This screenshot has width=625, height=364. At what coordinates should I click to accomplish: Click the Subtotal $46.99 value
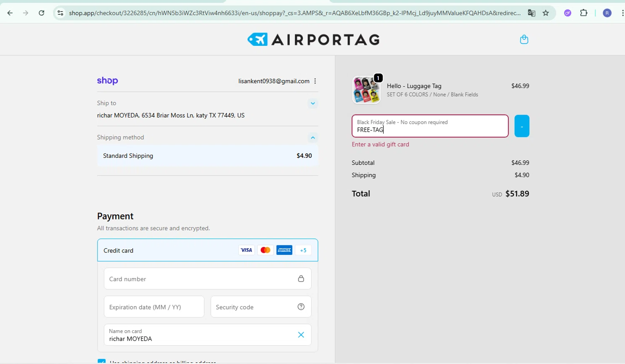[520, 163]
